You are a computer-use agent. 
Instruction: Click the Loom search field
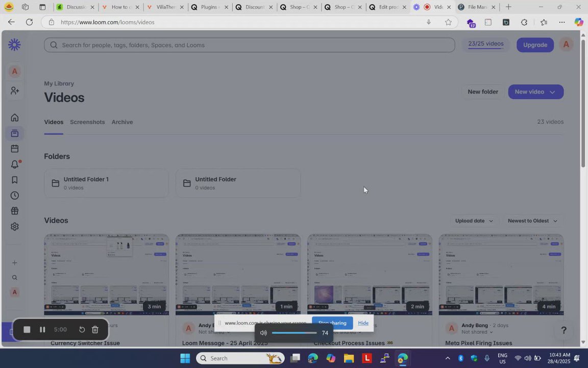click(x=250, y=45)
